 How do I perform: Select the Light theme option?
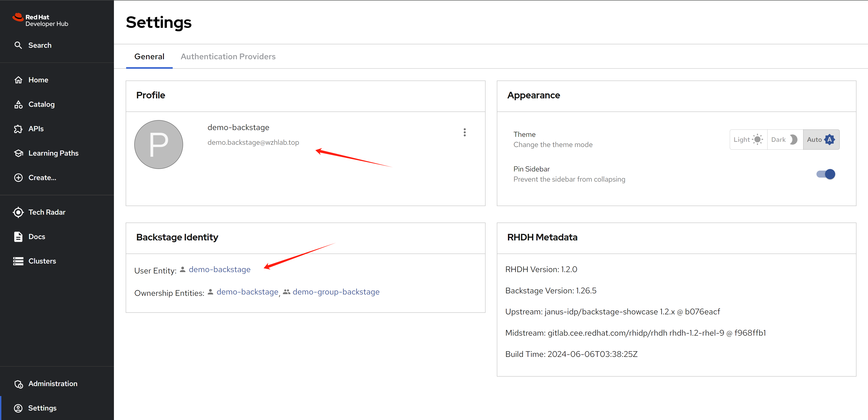click(748, 140)
